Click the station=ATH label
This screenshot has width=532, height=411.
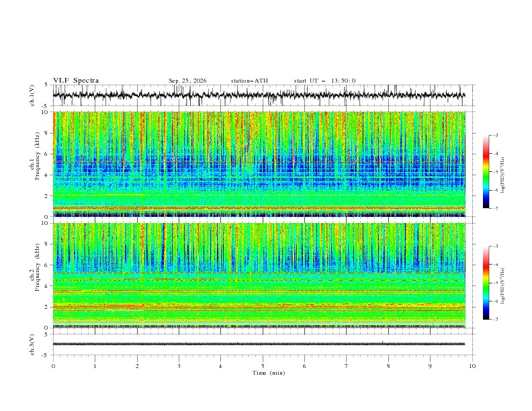pos(249,81)
